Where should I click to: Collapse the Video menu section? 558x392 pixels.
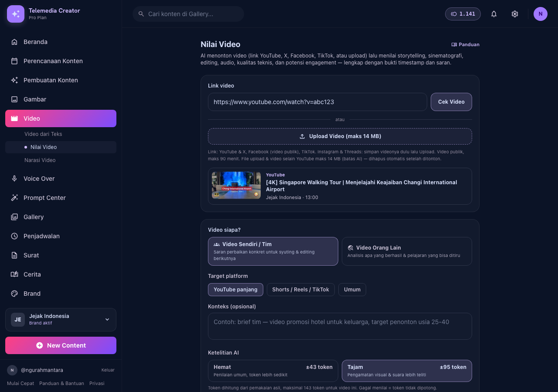point(61,118)
